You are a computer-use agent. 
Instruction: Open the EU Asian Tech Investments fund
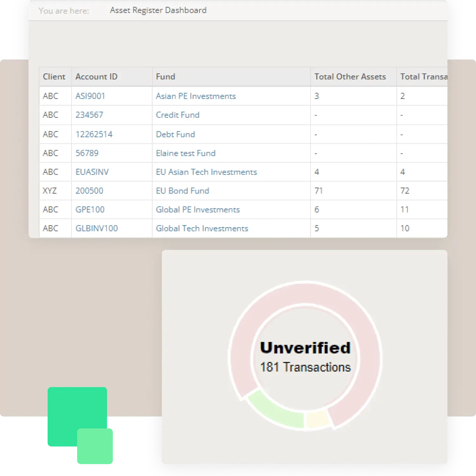click(x=206, y=172)
